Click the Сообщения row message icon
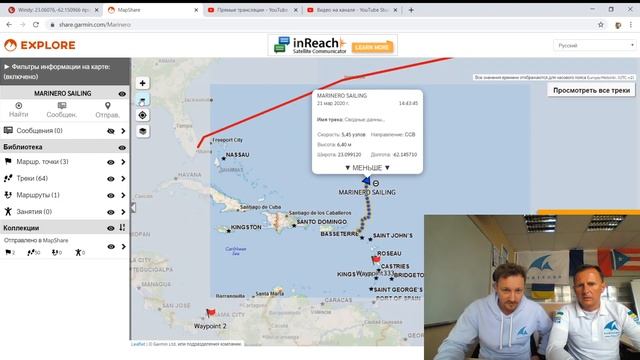 tap(8, 131)
